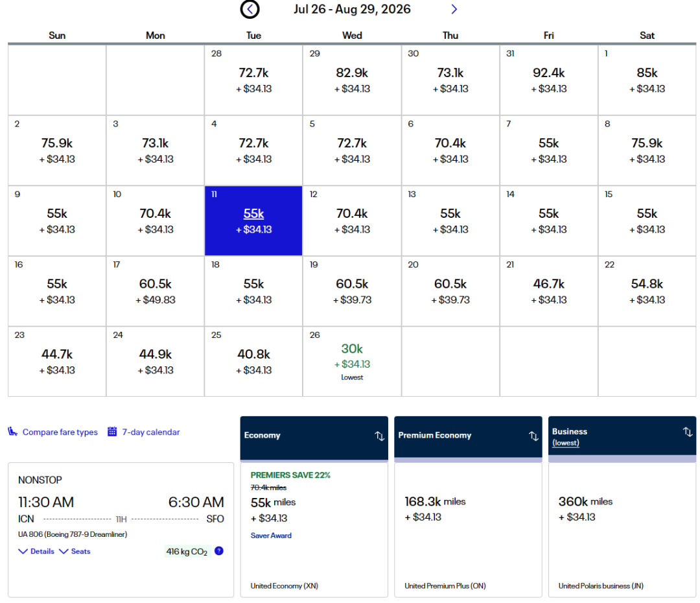The width and height of the screenshot is (700, 603).
Task: Open Compare fare types link
Action: [60, 432]
